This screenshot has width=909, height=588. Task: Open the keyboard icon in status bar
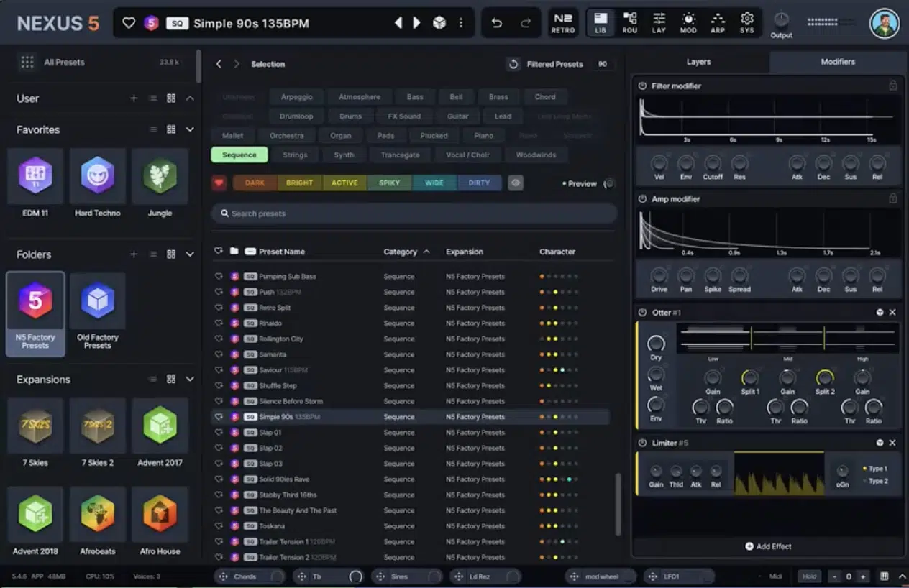[884, 576]
